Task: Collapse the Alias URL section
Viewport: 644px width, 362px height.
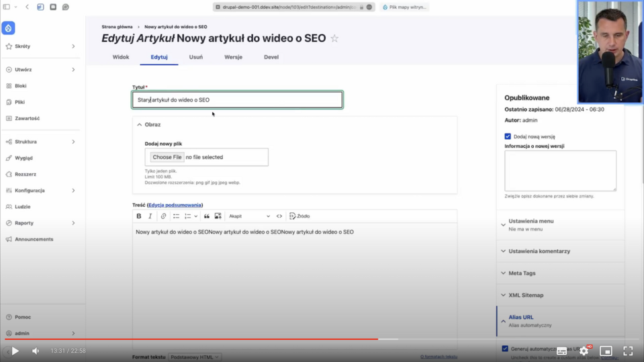Action: 560,321
